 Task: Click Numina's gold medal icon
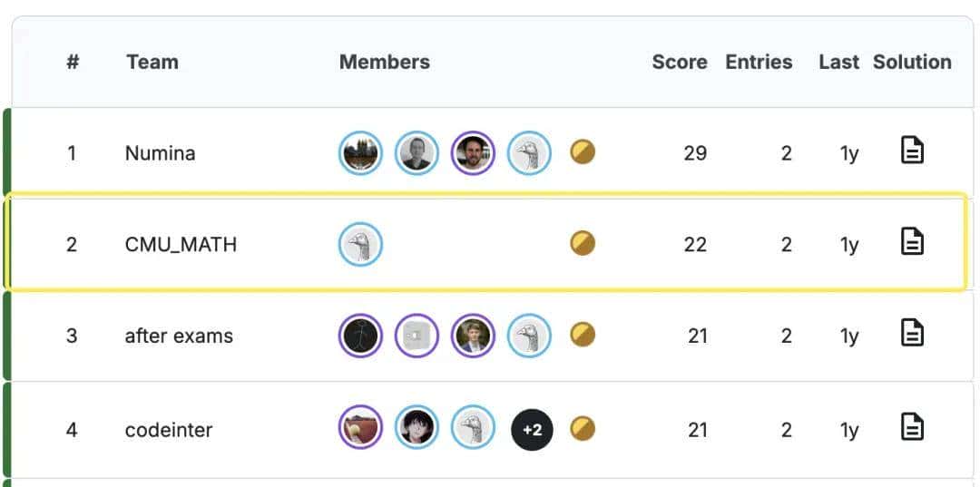tap(583, 151)
